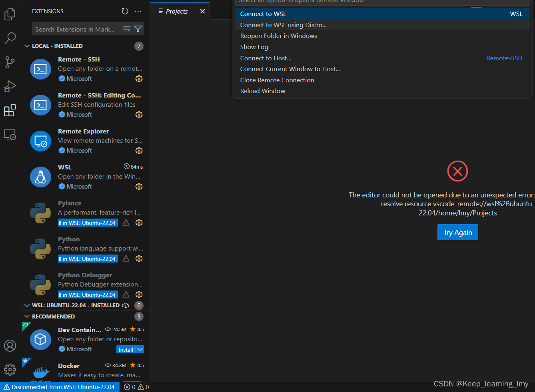The image size is (535, 392).
Task: Open the Pylance extension entry
Action: (x=86, y=213)
